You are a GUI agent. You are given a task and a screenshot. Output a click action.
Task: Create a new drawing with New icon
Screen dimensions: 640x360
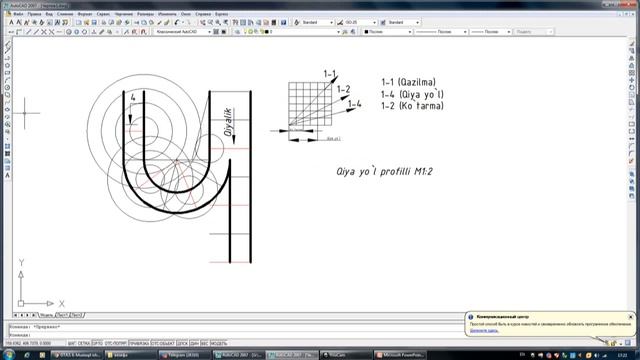tap(78, 22)
